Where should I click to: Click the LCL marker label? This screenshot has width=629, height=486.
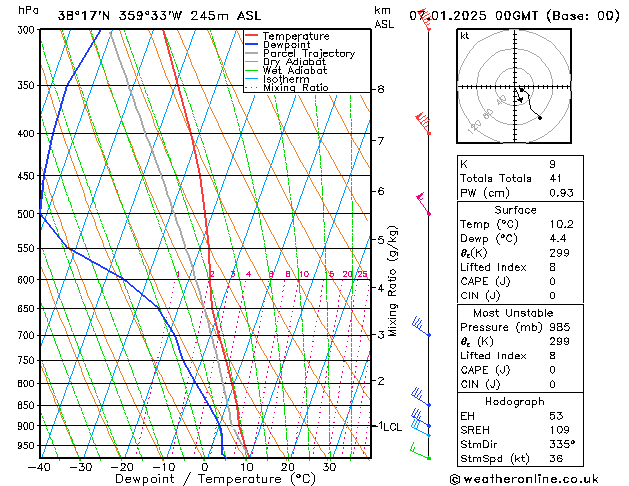393,427
